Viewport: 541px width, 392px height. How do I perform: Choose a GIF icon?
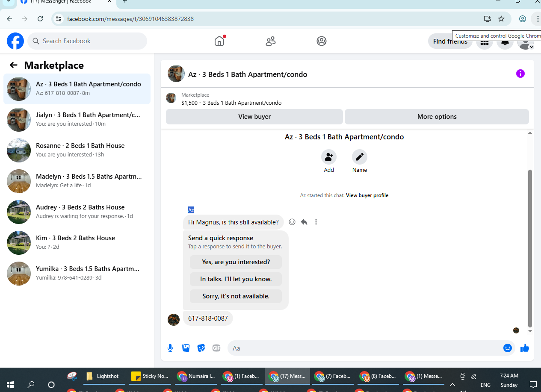pyautogui.click(x=216, y=348)
